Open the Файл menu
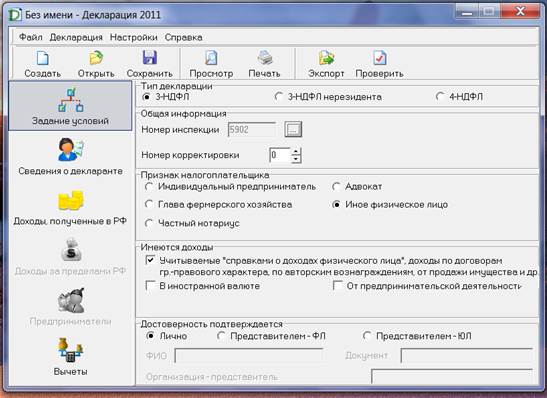The width and height of the screenshot is (547, 398). coord(31,37)
